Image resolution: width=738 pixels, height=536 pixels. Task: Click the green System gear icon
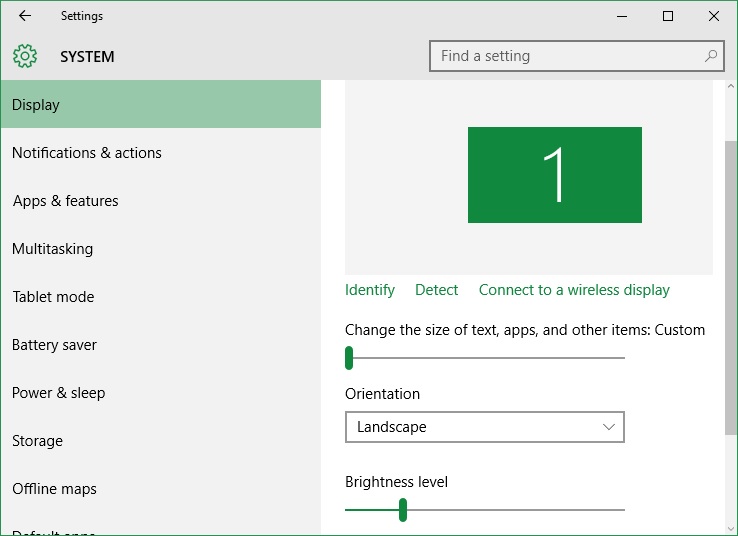[25, 56]
